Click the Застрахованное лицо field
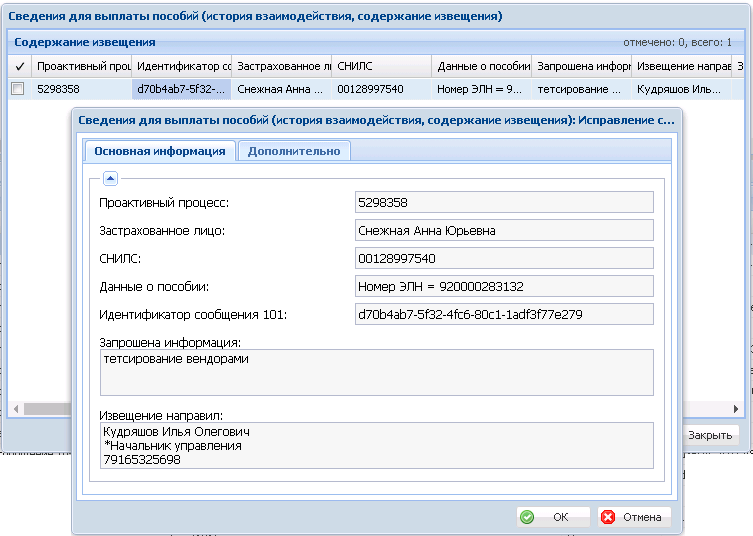Screen dimensions: 753x536 (504, 231)
